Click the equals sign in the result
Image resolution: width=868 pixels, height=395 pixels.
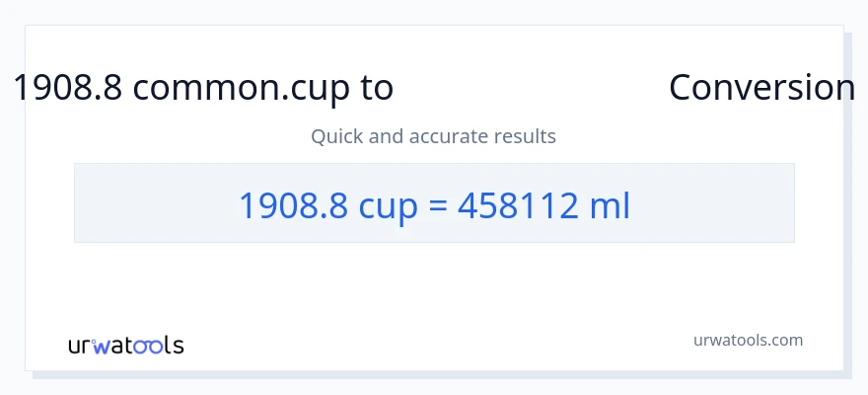440,205
